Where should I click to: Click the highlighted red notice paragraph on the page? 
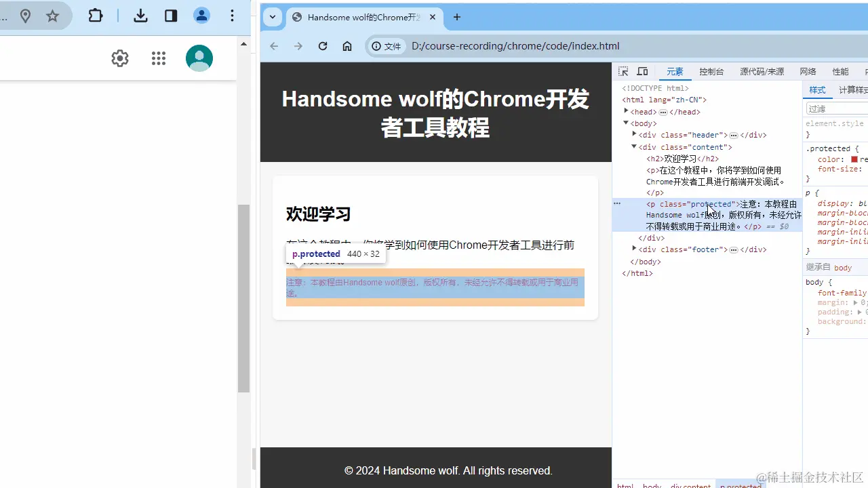[x=435, y=287]
